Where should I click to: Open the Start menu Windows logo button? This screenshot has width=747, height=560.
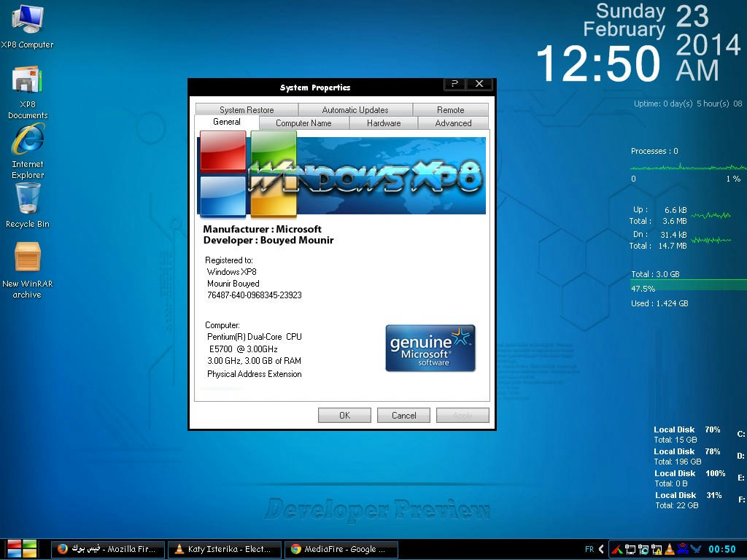22,549
